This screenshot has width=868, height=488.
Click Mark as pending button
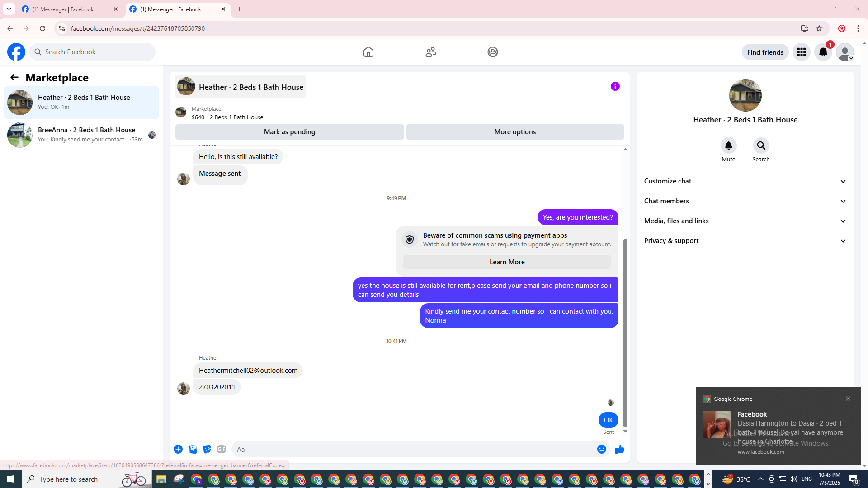coord(289,132)
